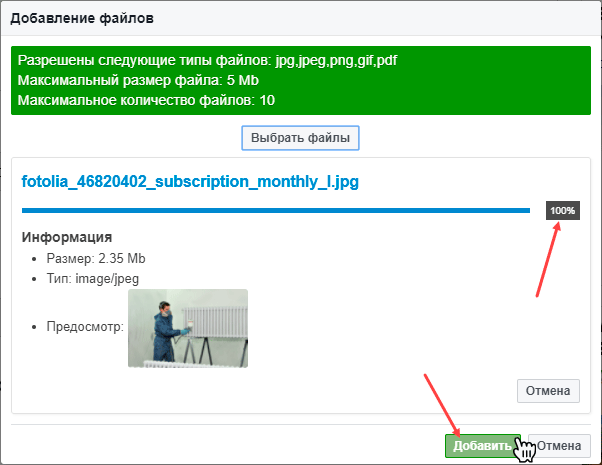Click the "Информация" heading
Screen dimensions: 602x465
[x=66, y=238]
